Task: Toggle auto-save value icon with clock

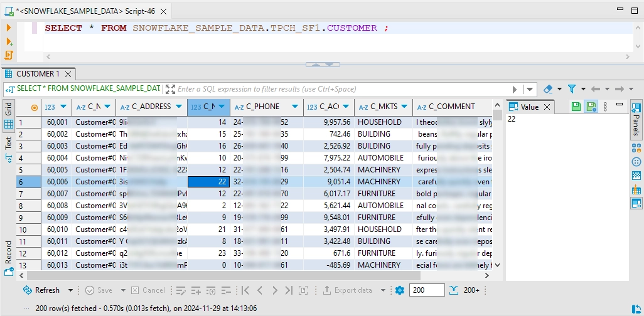Action: pyautogui.click(x=591, y=107)
